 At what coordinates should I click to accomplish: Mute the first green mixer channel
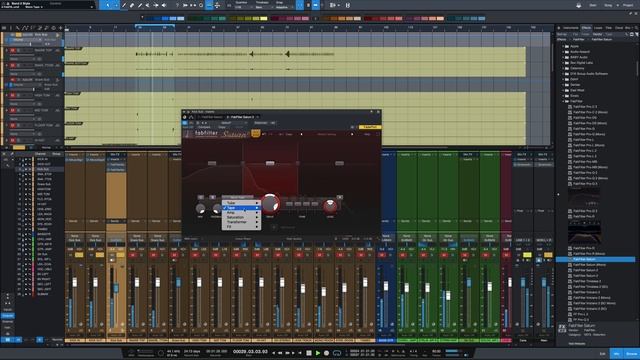pyautogui.click(x=403, y=255)
